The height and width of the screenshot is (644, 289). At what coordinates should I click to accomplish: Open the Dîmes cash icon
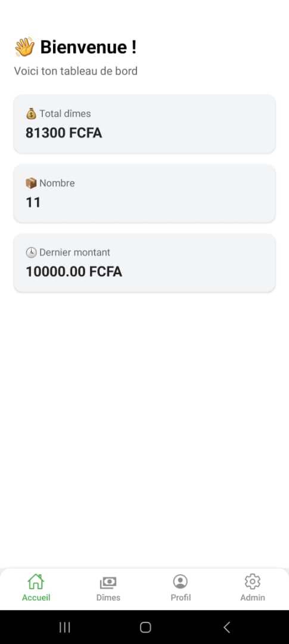pos(108,582)
